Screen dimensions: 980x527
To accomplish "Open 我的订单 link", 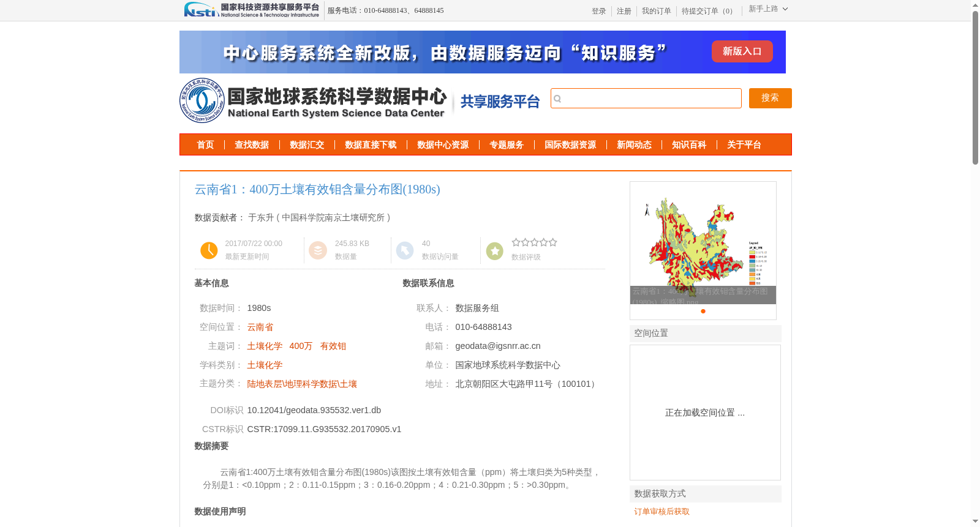I will pos(656,11).
